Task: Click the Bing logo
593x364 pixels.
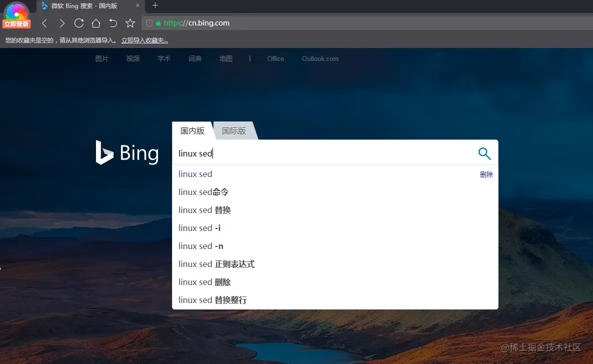Action: 127,152
